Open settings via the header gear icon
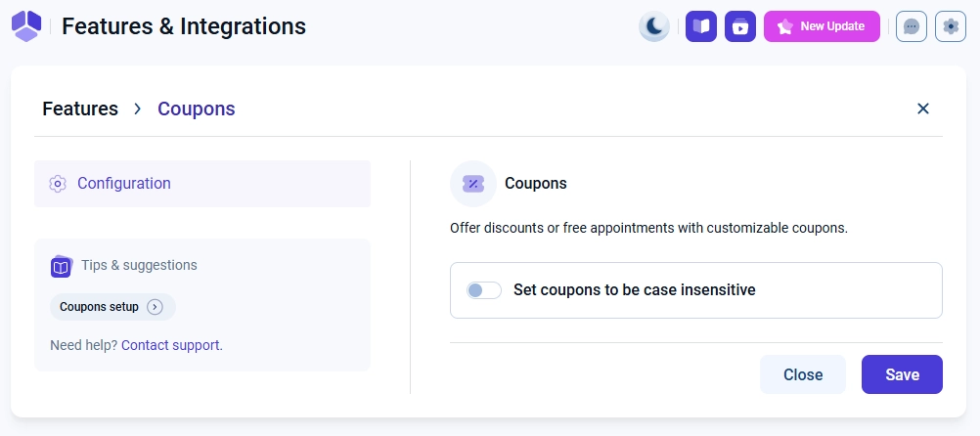The image size is (980, 436). [951, 26]
